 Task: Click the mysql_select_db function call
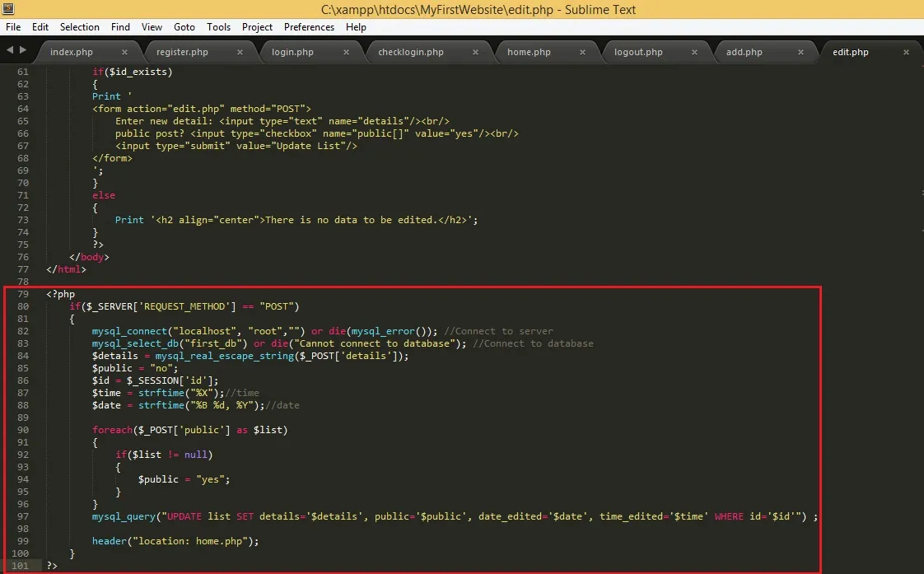(136, 343)
